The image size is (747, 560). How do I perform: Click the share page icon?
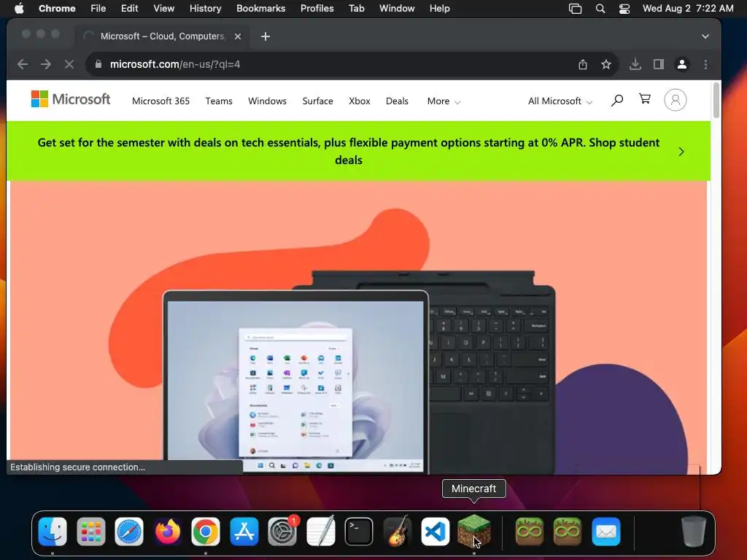[x=583, y=64]
